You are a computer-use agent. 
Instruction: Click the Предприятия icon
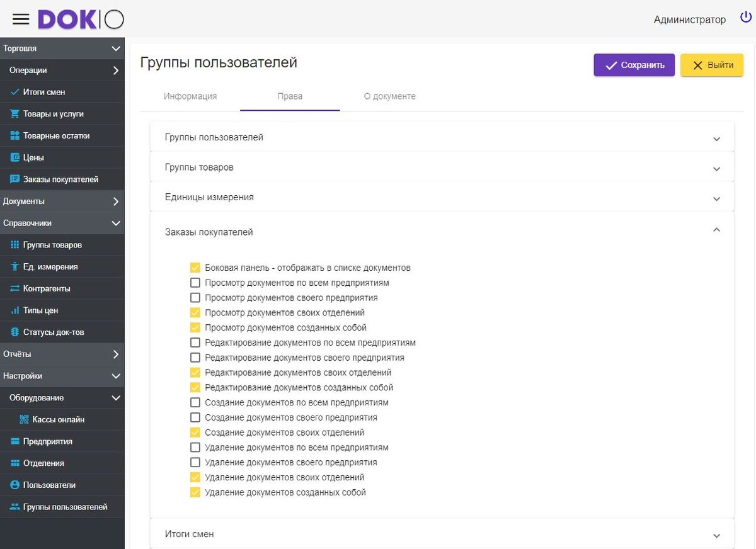pos(16,441)
